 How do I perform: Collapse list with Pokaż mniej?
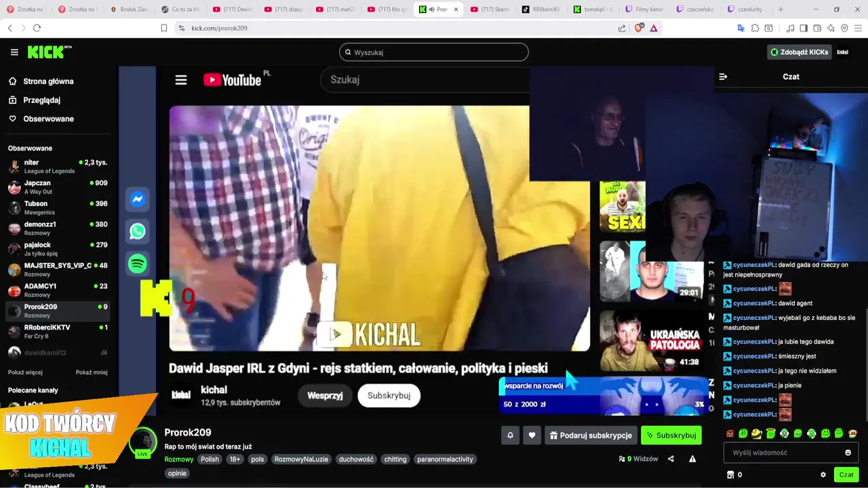coord(92,372)
